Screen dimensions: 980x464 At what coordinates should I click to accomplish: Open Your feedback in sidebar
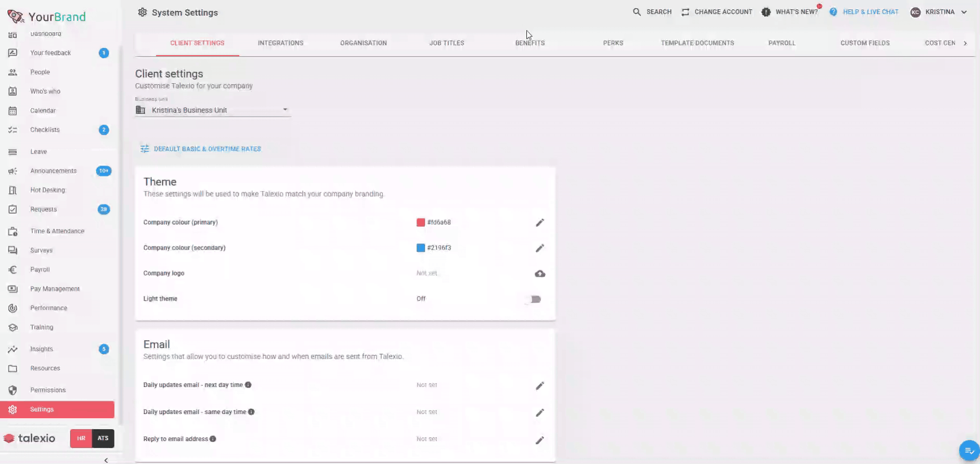point(50,53)
